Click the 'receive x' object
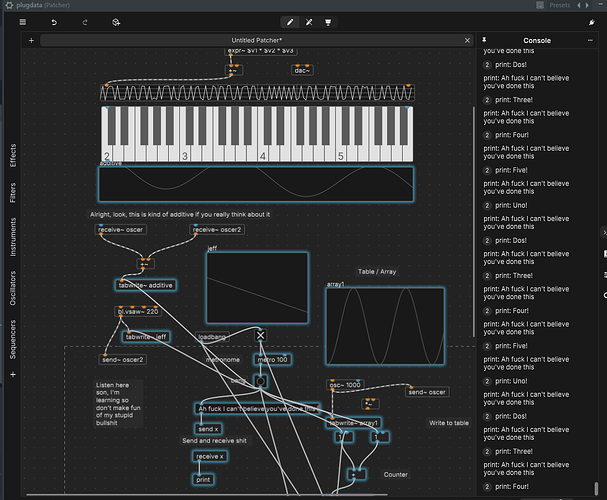Screen dimensions: 607x500 [210, 456]
